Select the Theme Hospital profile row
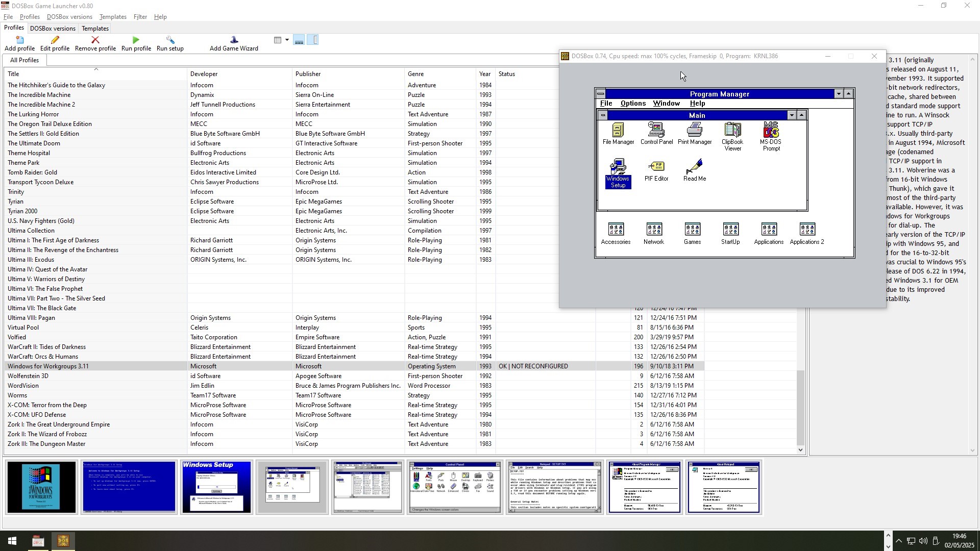The width and height of the screenshot is (980, 551). pyautogui.click(x=282, y=153)
